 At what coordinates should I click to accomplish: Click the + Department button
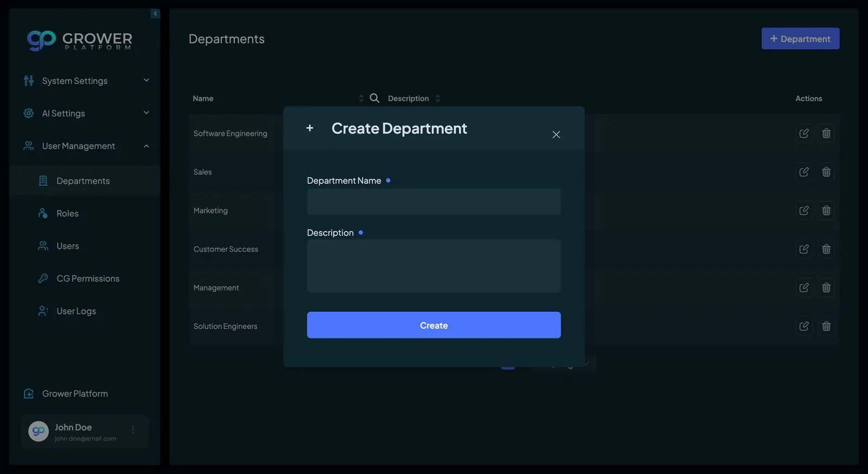(801, 39)
